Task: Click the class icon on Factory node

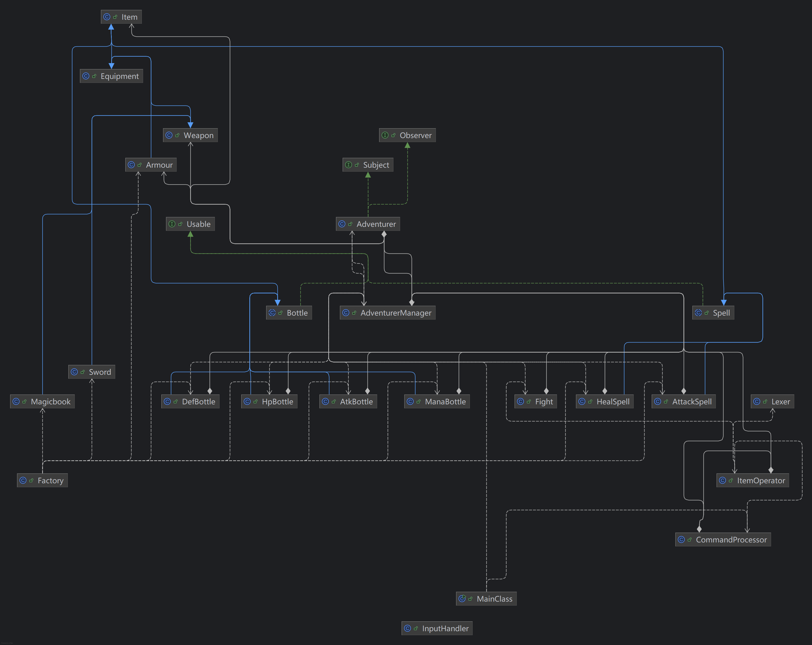Action: click(x=23, y=481)
